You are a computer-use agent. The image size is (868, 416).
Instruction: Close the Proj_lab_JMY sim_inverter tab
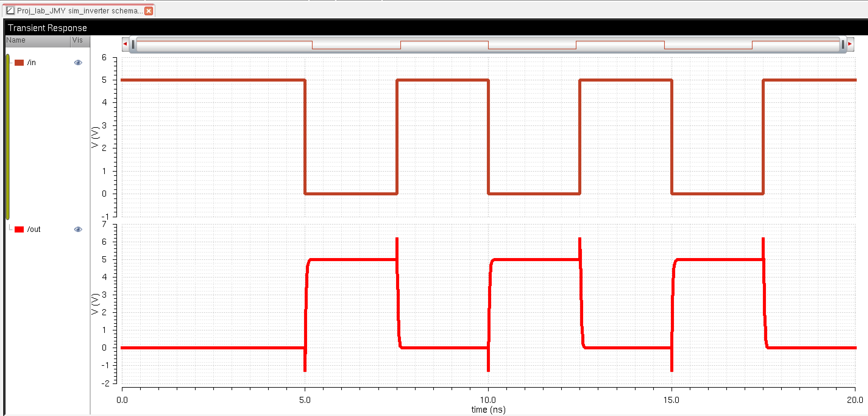point(148,11)
